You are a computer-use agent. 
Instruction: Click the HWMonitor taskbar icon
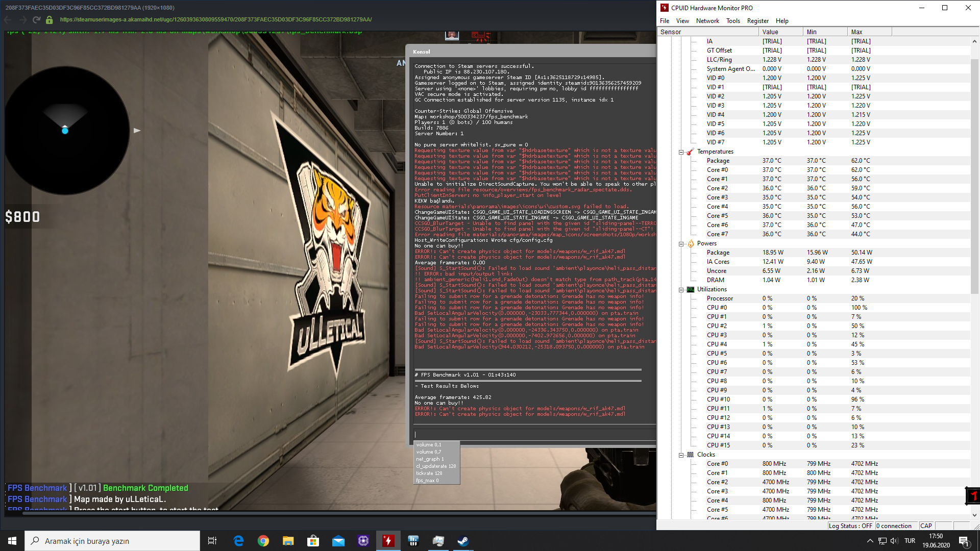388,541
